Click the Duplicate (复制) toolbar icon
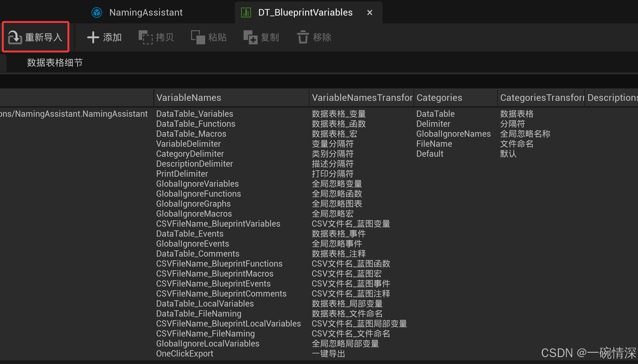Viewport: 638px width, 364px height. tap(250, 37)
